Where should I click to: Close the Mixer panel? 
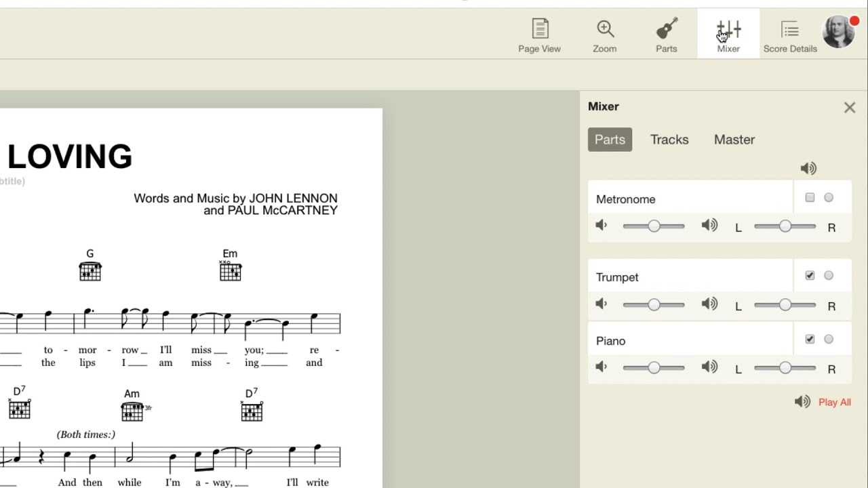pos(850,108)
